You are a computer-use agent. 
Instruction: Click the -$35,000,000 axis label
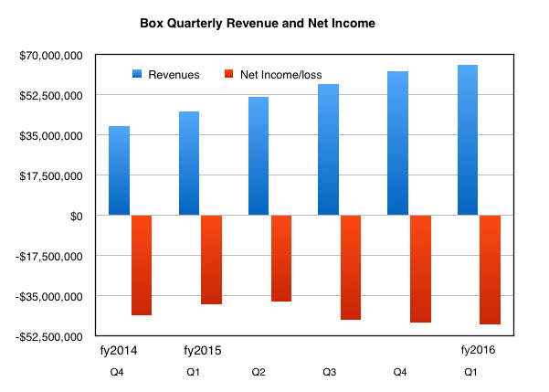tap(49, 297)
